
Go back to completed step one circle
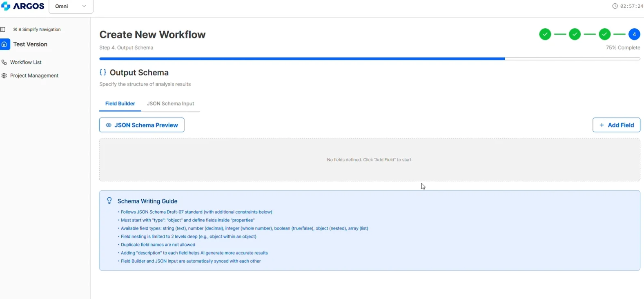pyautogui.click(x=545, y=34)
